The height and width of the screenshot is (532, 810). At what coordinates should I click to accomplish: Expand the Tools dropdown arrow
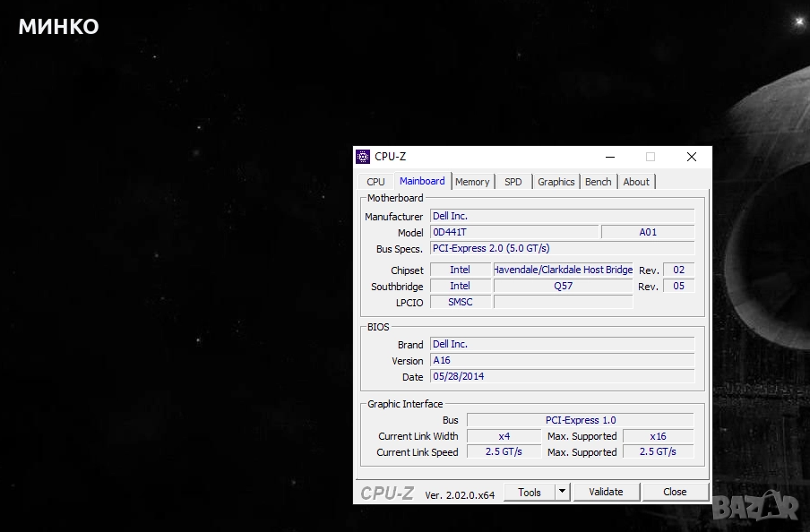tap(562, 492)
